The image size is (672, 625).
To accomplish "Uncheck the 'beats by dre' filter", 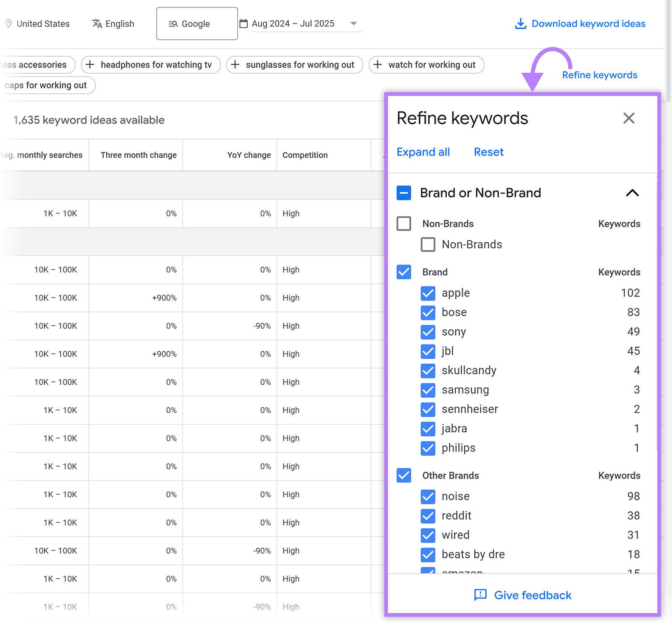I will (428, 554).
